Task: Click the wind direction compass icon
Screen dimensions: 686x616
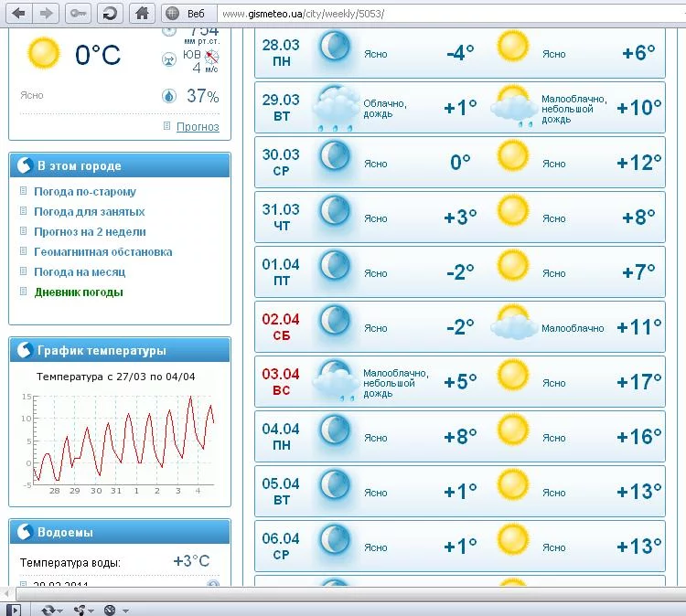Action: click(x=212, y=55)
